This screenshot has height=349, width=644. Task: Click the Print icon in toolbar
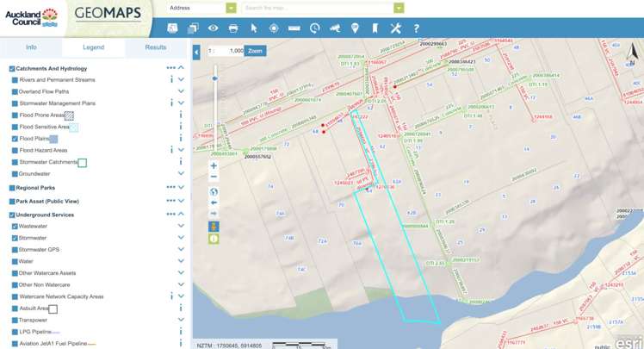coord(233,28)
